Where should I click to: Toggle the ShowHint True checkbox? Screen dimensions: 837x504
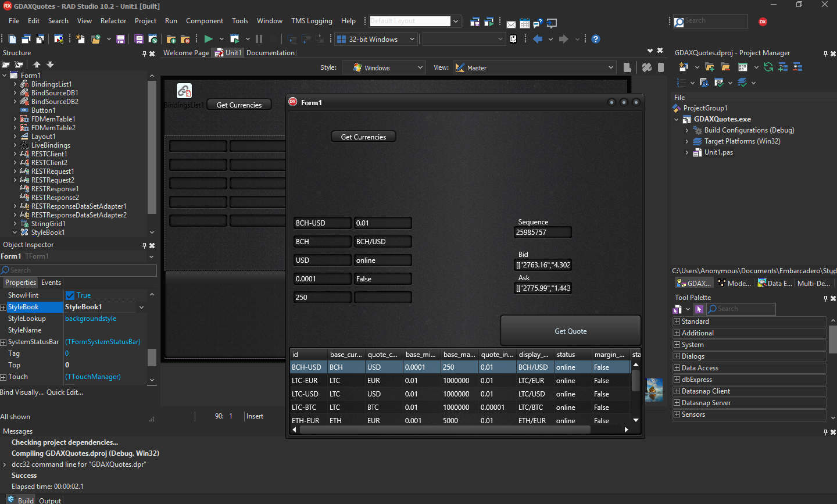pos(70,295)
